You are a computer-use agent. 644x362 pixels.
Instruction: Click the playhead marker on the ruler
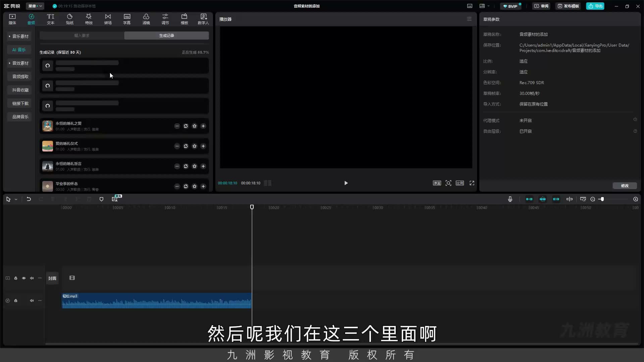[x=252, y=207]
